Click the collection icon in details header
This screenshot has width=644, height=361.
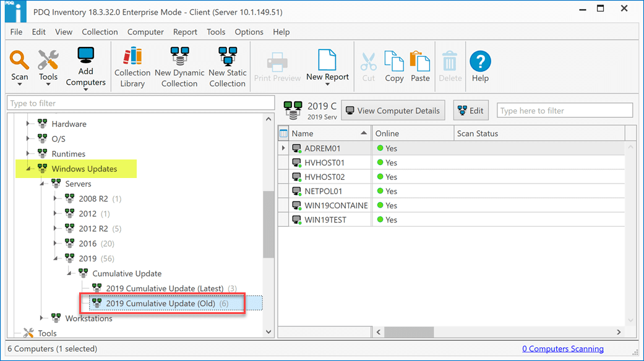293,111
